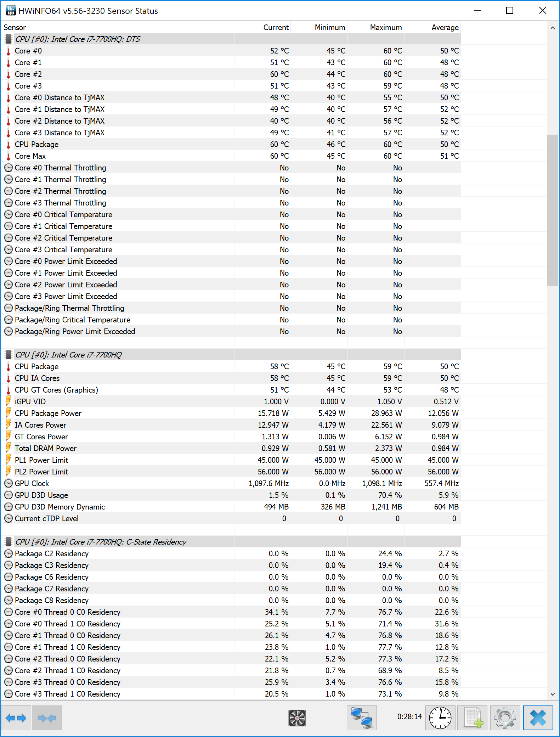Viewport: 560px width, 737px height.
Task: Reset min/max values with the clock icon
Action: [440, 718]
